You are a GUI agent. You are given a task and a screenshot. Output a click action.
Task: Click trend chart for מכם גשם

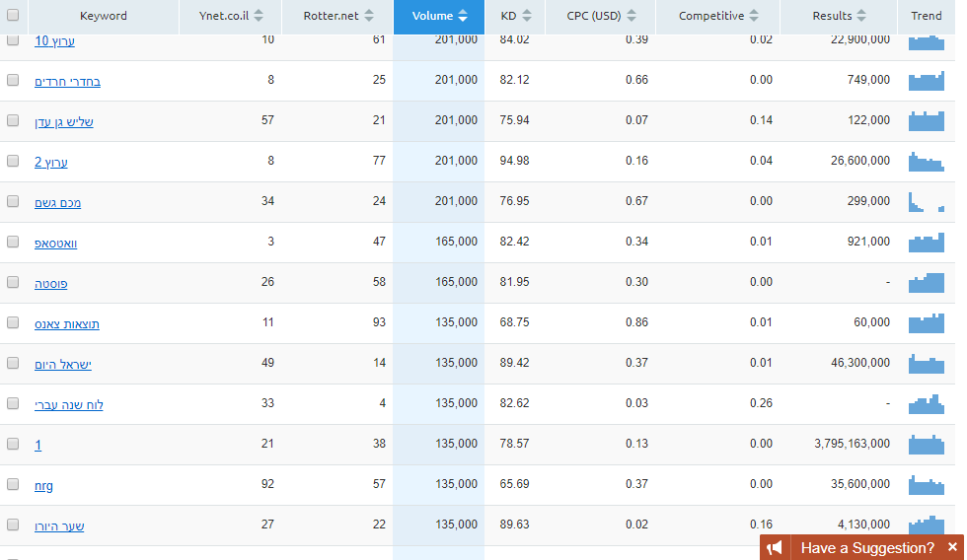tap(927, 202)
